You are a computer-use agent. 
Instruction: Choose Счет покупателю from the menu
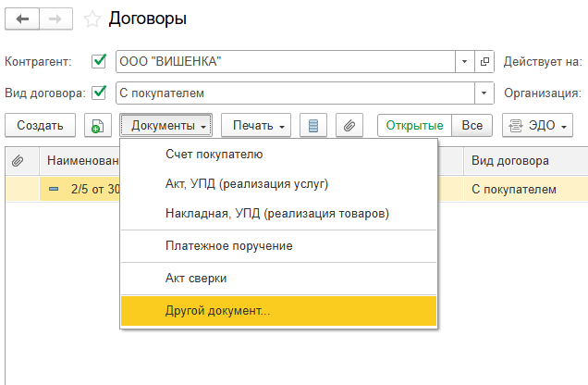tap(278, 155)
